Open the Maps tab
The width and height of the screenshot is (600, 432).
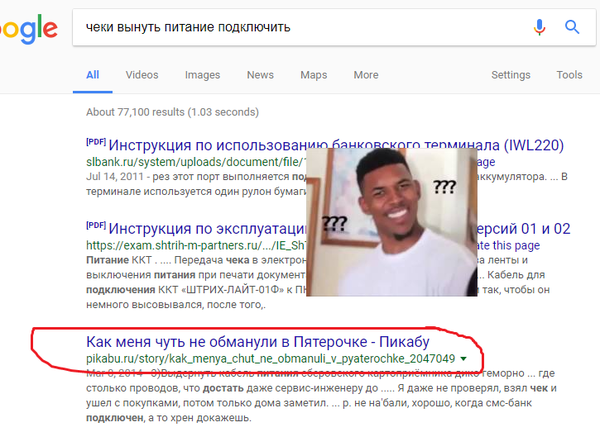pyautogui.click(x=314, y=75)
